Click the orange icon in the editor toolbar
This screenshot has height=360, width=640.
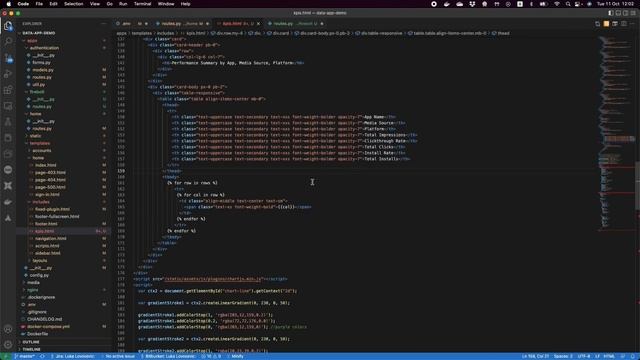pyautogui.click(x=606, y=24)
